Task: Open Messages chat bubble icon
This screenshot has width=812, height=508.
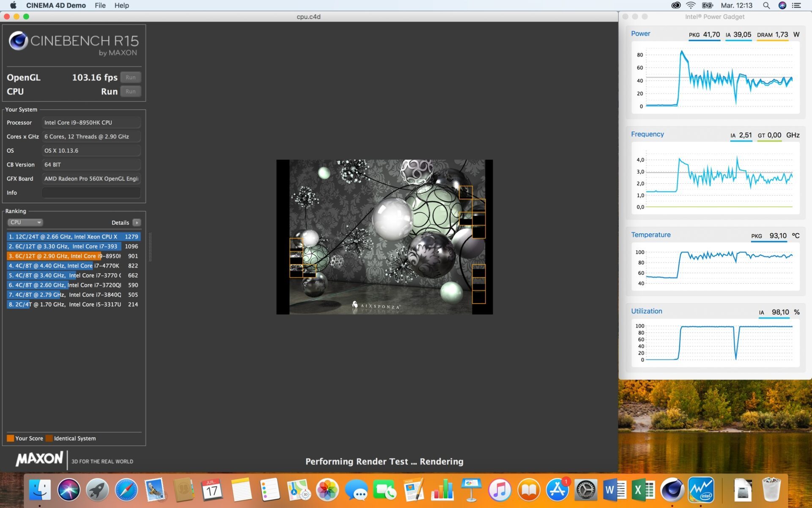Action: (356, 490)
